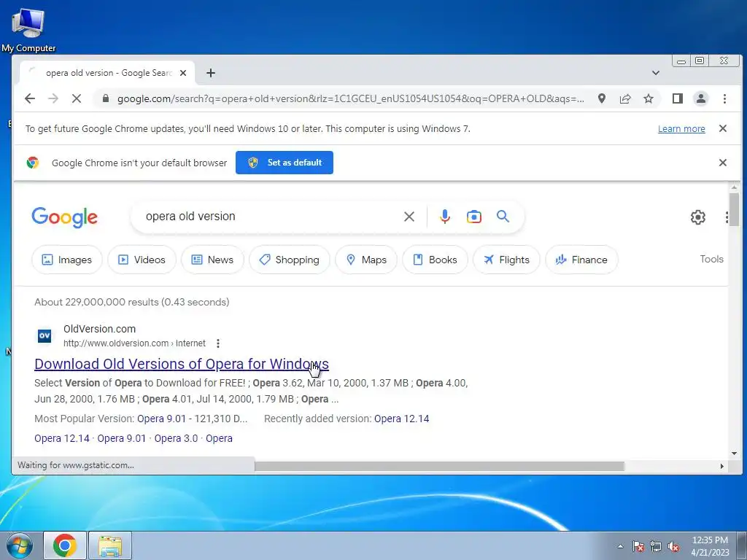Dismiss the default browser infobar
This screenshot has height=560, width=747.
click(723, 163)
